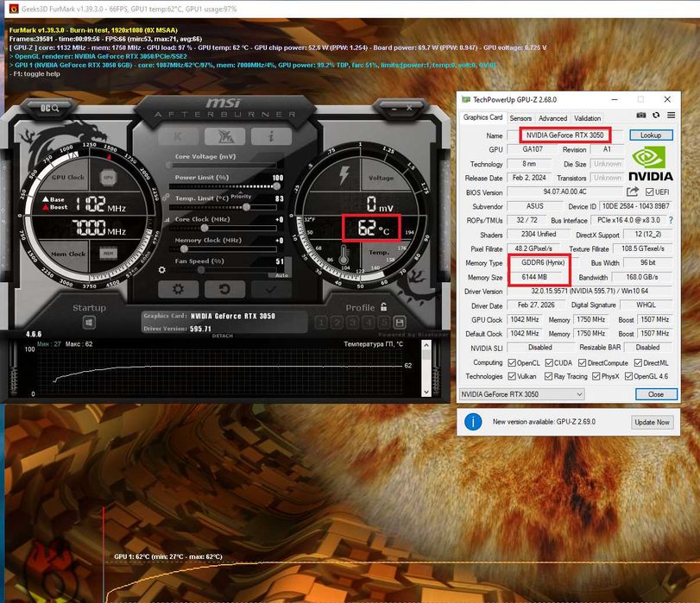The image size is (700, 603).
Task: Open the Afterburner information 'i' button
Action: point(271,136)
